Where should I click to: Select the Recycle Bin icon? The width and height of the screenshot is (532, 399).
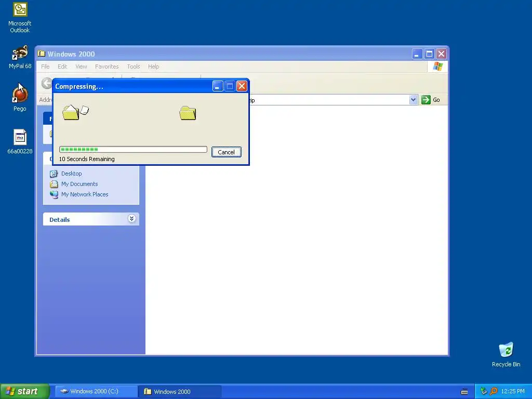pos(506,354)
